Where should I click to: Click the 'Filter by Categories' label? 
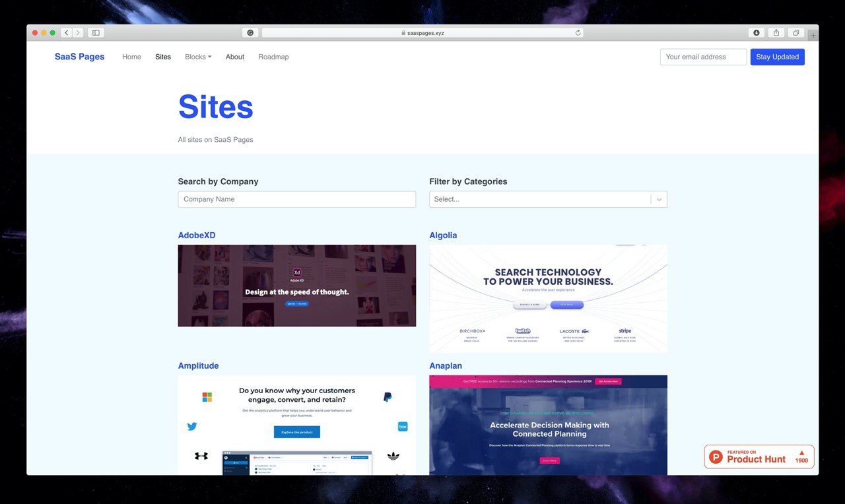coord(468,181)
